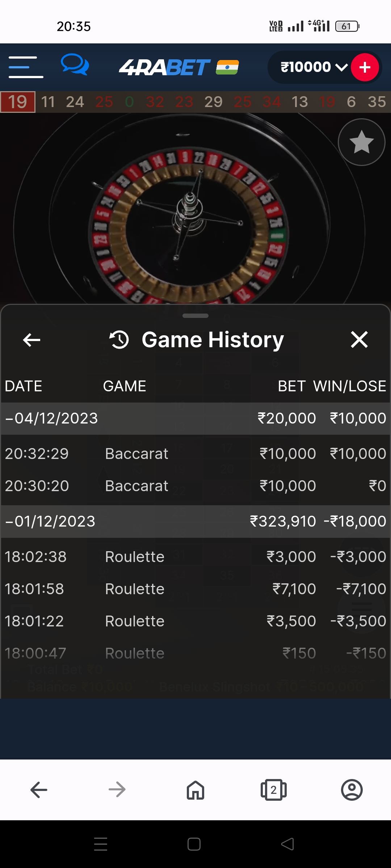Screen dimensions: 391x868
Task: Navigate back in the browser
Action: (x=39, y=790)
